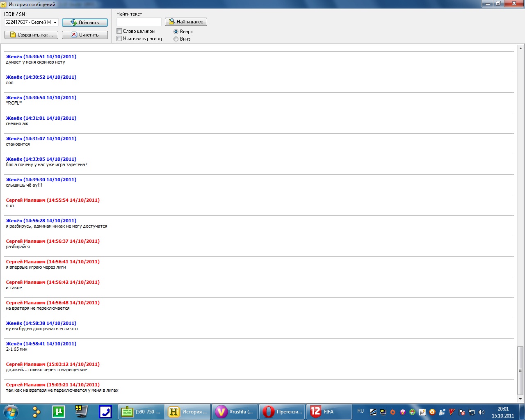This screenshot has width=525, height=420.
Task: Click header Сергей Малашич (14:56:48 14/10/2011)
Action: (53, 303)
